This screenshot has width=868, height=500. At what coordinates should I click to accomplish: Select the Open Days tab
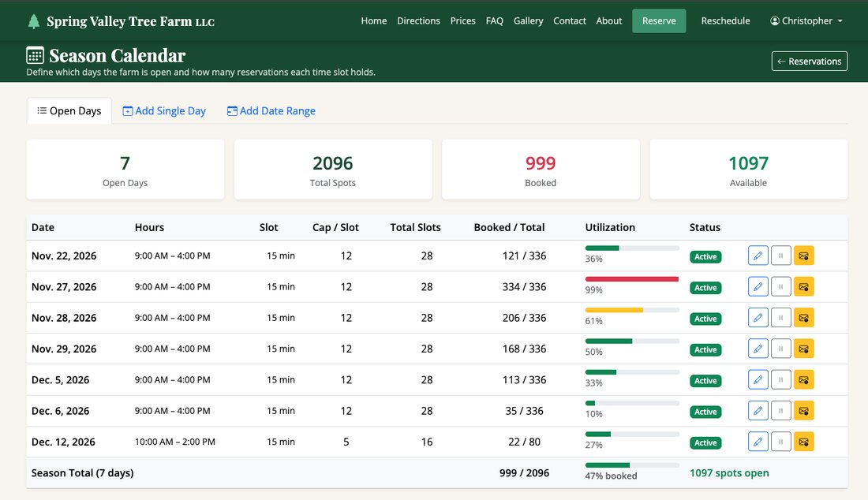pyautogui.click(x=69, y=110)
